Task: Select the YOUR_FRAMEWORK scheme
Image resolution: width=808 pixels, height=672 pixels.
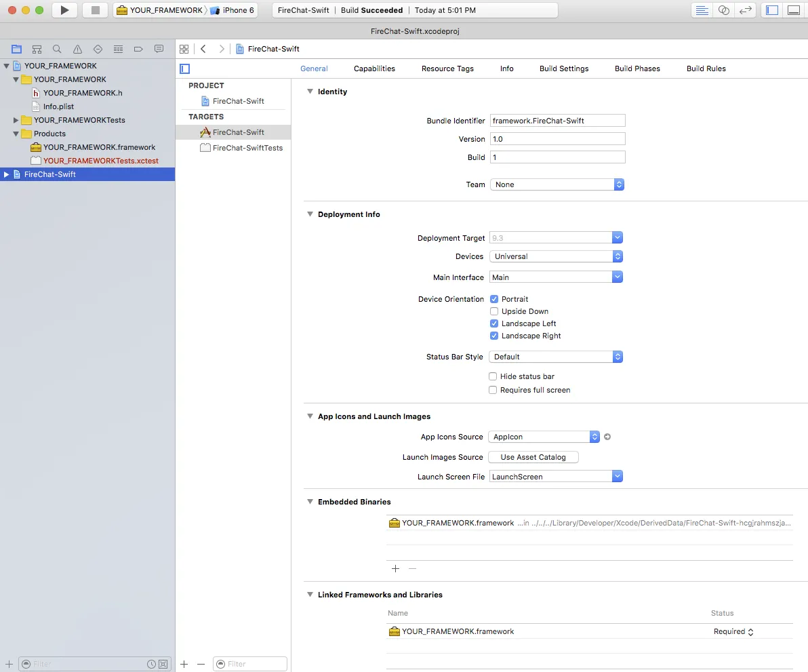Action: (x=159, y=10)
